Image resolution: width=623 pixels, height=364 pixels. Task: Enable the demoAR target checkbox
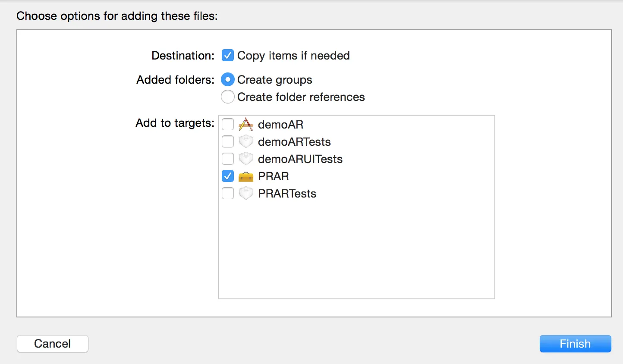[228, 125]
